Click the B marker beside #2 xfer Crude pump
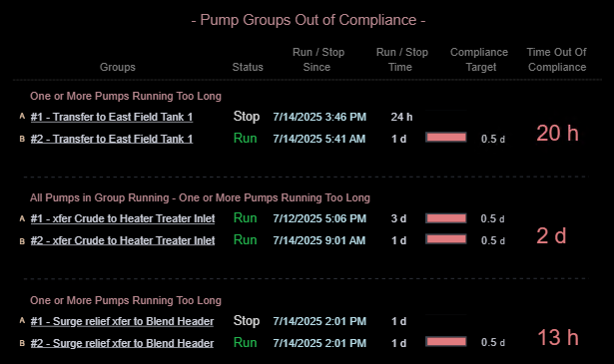 22,241
